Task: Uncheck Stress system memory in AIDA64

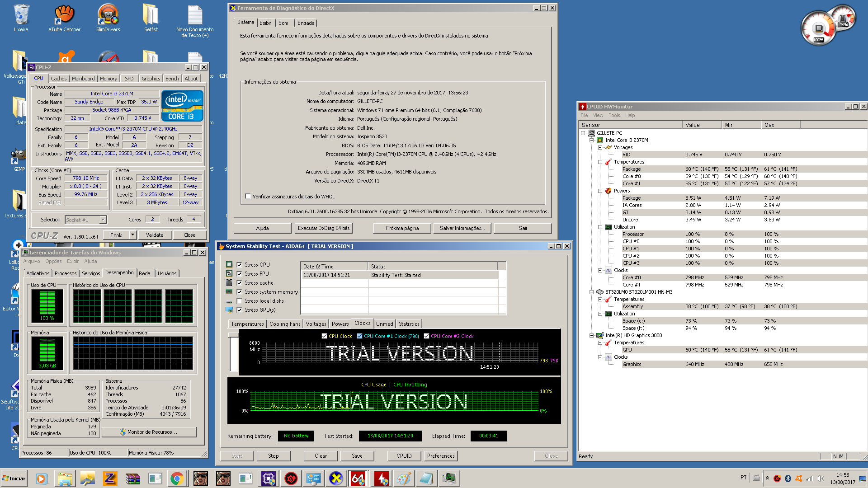Action: click(239, 292)
